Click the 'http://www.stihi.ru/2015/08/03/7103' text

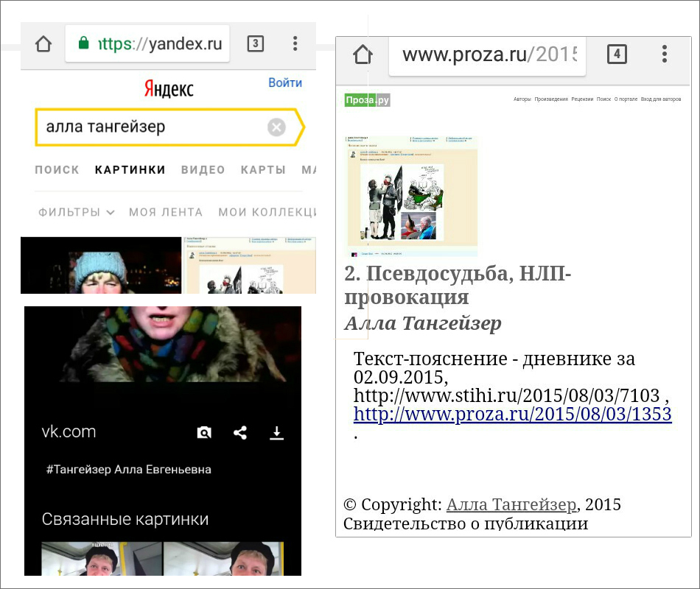[x=506, y=395]
